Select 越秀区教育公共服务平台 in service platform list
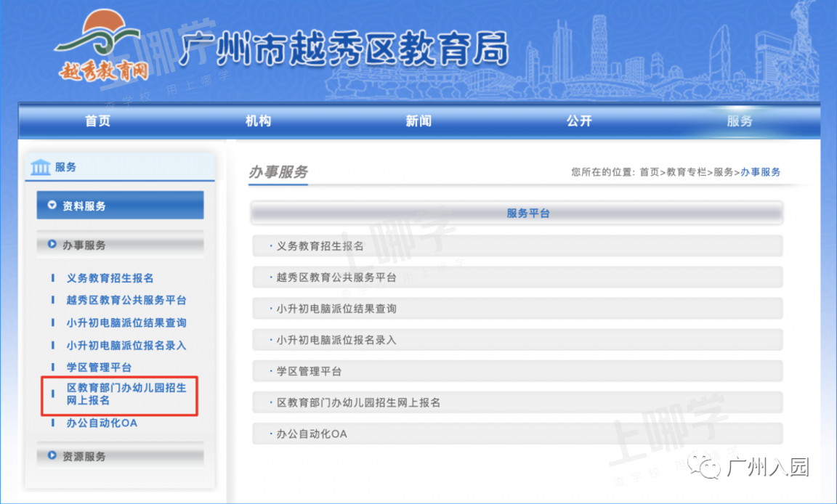 point(517,277)
